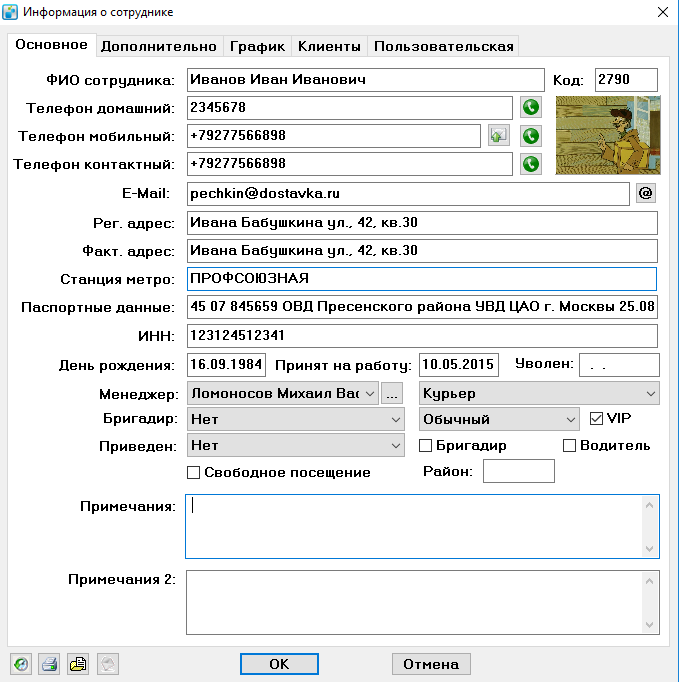Focus the Факт. адрес field

coord(422,251)
